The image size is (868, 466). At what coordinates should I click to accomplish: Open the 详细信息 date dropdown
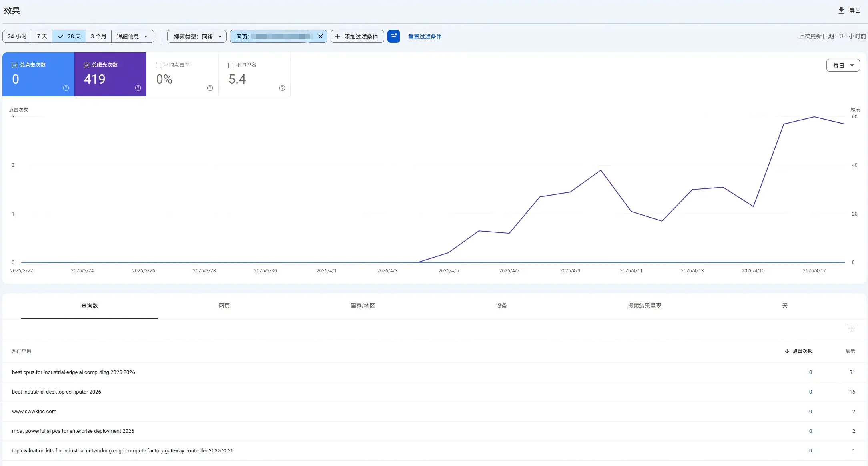(133, 36)
